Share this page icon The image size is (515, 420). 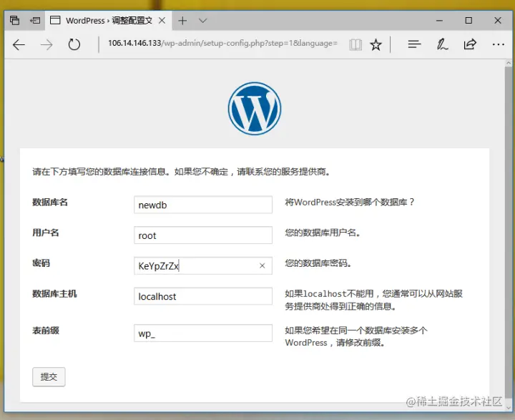pyautogui.click(x=470, y=44)
